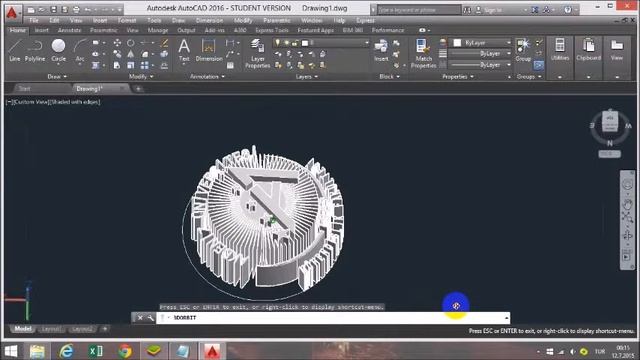Select the Arc tool

click(80, 50)
